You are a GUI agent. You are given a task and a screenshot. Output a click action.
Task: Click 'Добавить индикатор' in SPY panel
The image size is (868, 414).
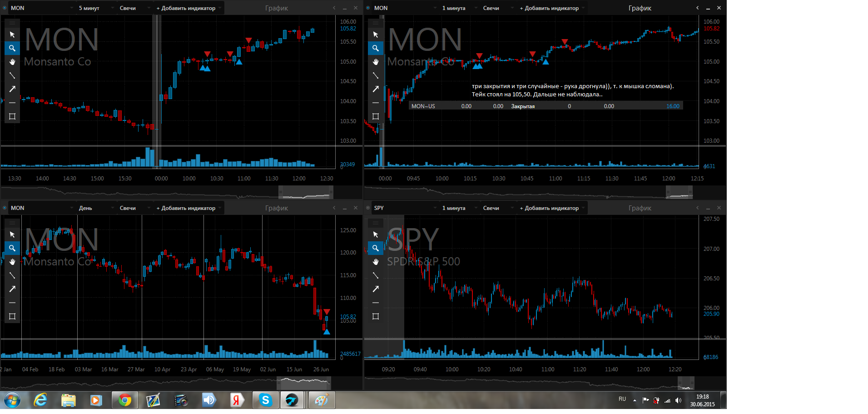[x=552, y=208]
